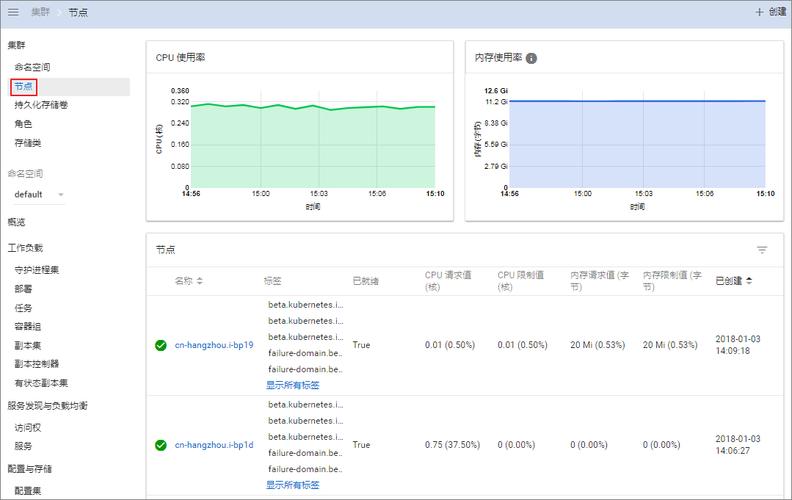Click creation time 2018-01-03 14:06:27
Image resolution: width=792 pixels, height=500 pixels.
pyautogui.click(x=738, y=445)
